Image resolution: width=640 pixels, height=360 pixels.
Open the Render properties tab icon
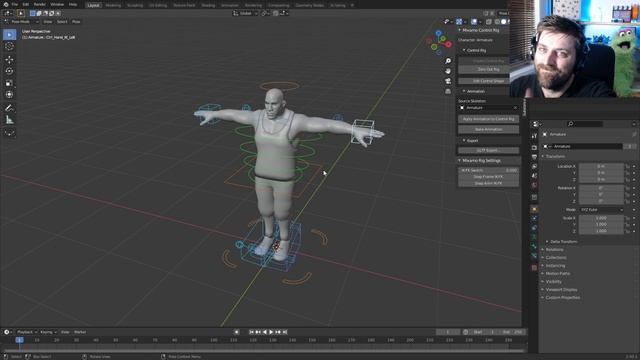(x=534, y=147)
